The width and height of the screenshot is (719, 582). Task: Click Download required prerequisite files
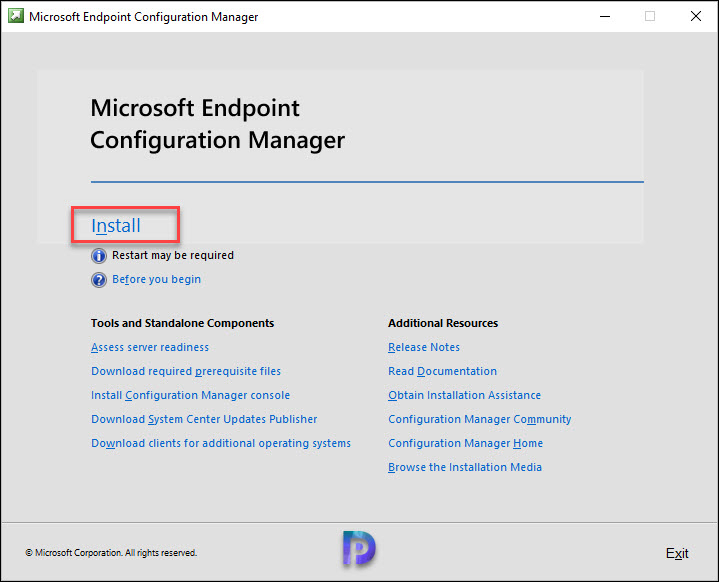pos(186,371)
